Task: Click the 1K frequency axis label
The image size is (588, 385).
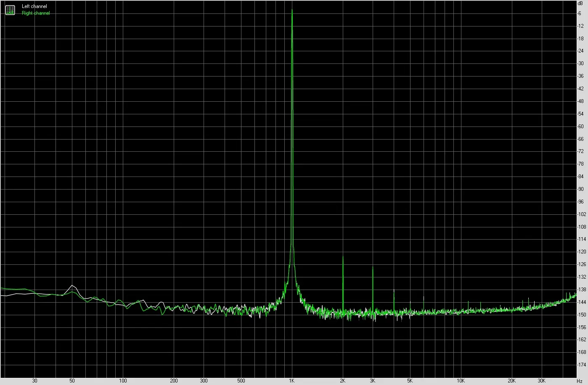Action: coord(292,381)
